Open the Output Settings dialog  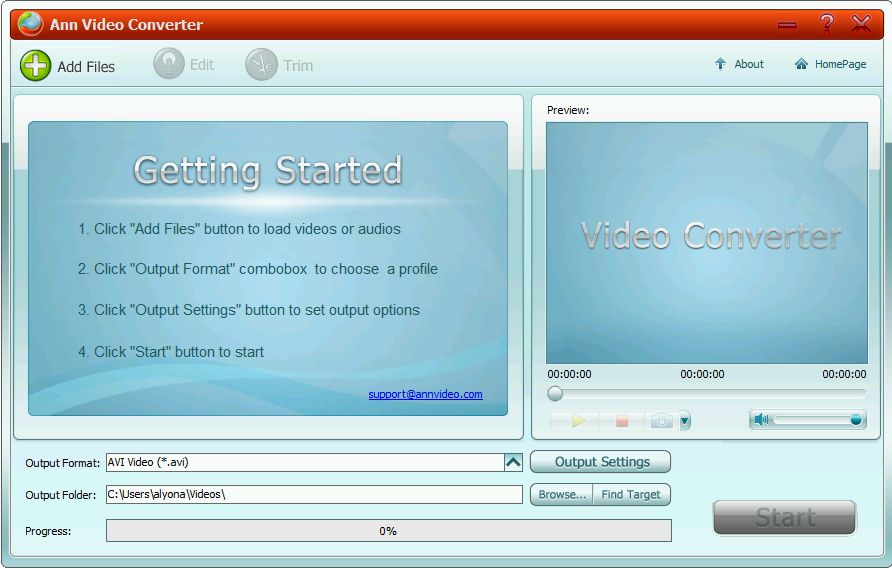point(602,462)
